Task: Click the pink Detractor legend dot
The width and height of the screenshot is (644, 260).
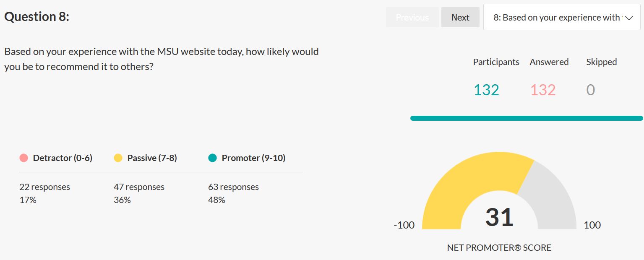Action: click(24, 158)
